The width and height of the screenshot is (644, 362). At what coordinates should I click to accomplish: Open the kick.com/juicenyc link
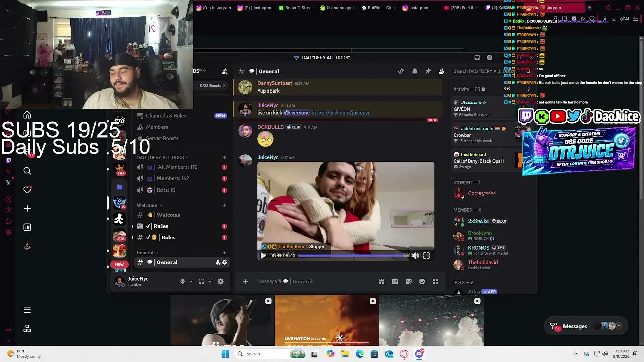341,113
